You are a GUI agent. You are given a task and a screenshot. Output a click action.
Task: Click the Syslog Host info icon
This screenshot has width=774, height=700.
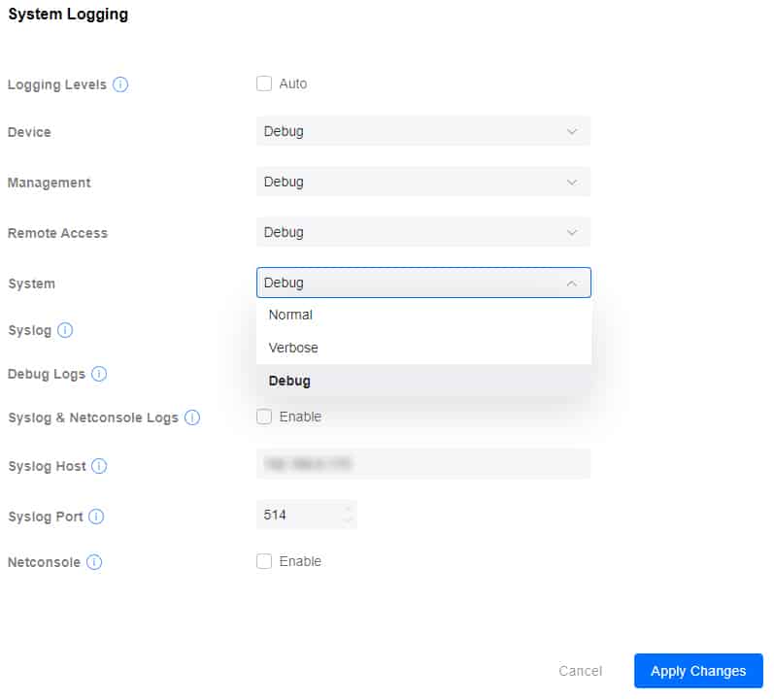99,466
